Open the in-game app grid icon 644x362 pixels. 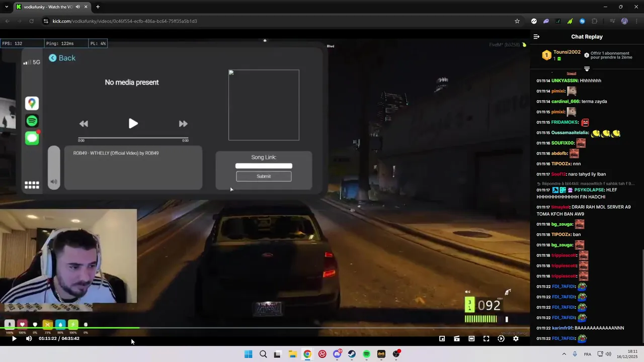pyautogui.click(x=32, y=185)
